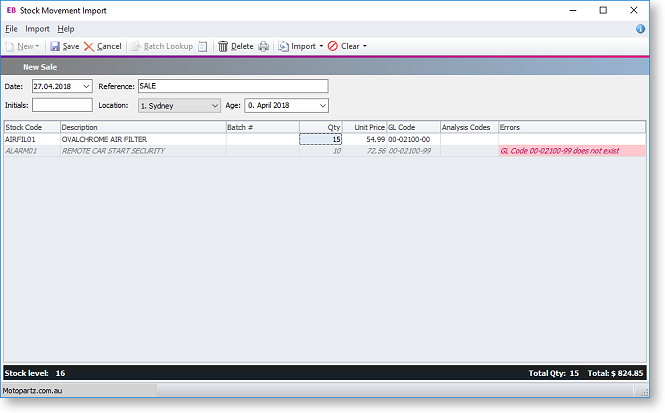665x413 pixels.
Task: Click the New Sale header bar title
Action: tap(40, 67)
